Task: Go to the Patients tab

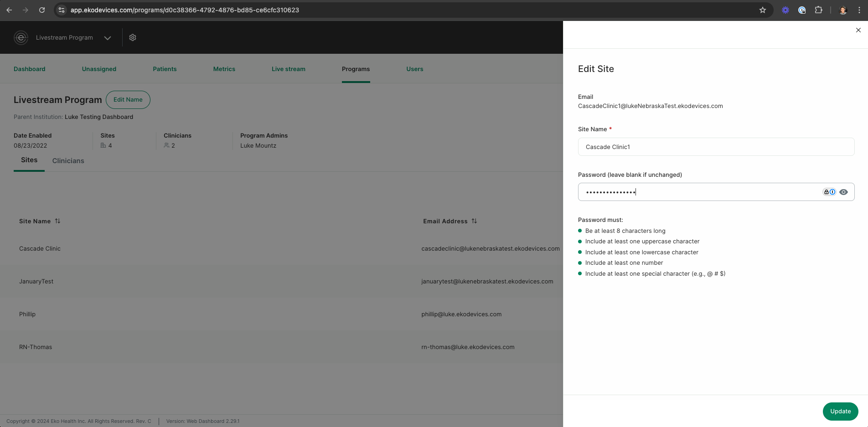Action: (165, 69)
